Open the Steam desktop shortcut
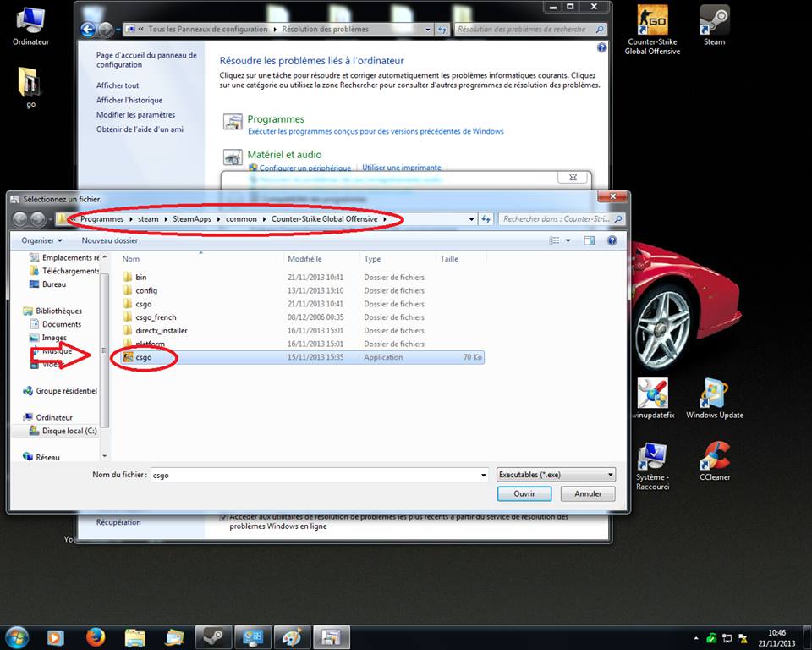This screenshot has width=812, height=650. (x=714, y=26)
